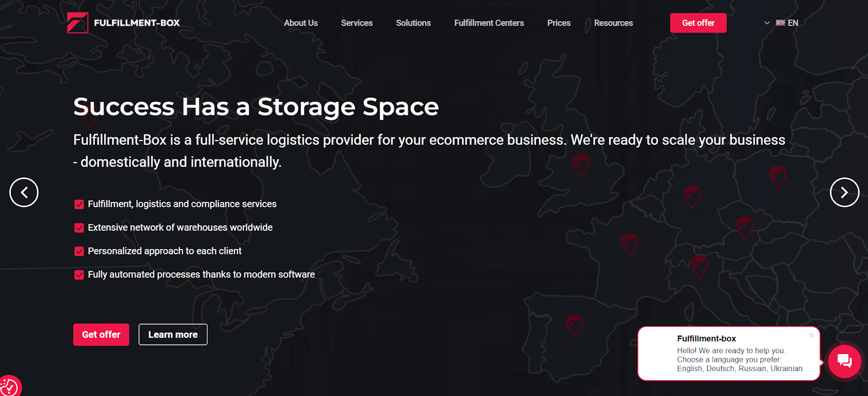Toggle the Extensive network of warehouses checkbox
868x396 pixels.
pos(79,228)
